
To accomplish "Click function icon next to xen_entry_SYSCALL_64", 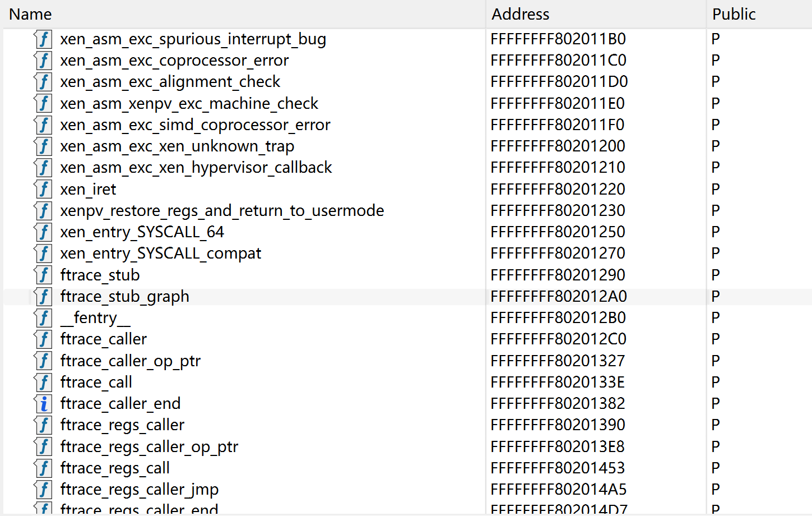I will [x=43, y=232].
